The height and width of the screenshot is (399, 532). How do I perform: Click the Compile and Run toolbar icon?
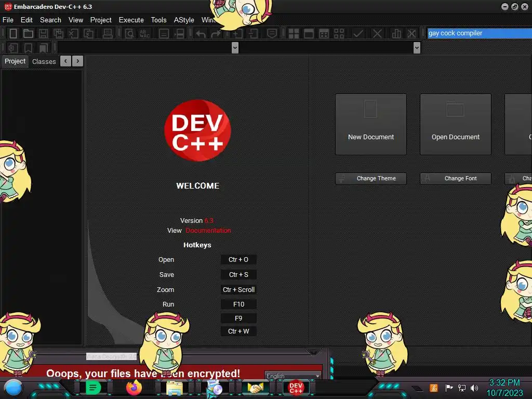[324, 33]
